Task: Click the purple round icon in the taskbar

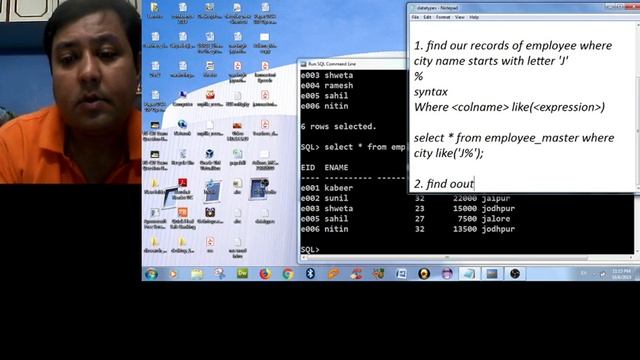Action: coord(447,274)
